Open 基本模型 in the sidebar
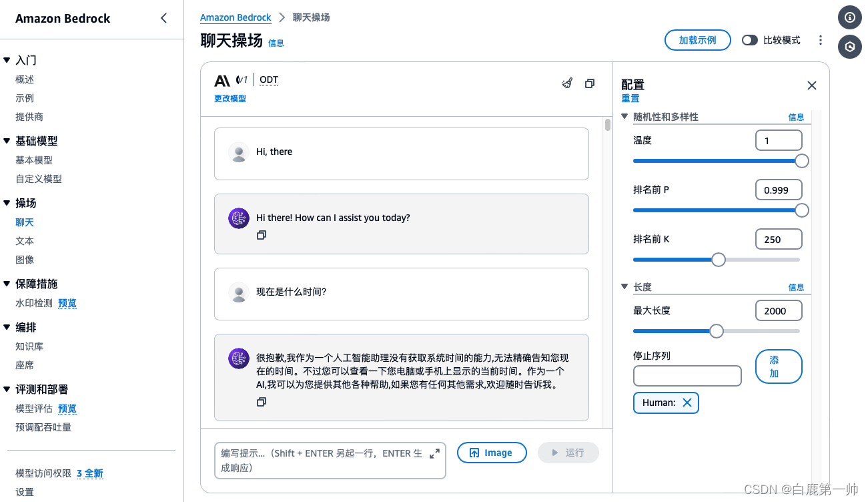Image resolution: width=868 pixels, height=502 pixels. point(34,160)
